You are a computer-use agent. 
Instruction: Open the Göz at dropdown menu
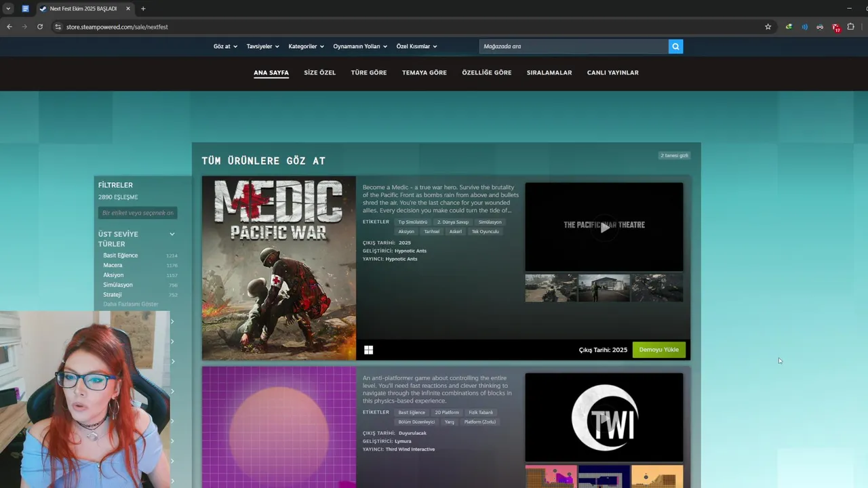(x=225, y=46)
